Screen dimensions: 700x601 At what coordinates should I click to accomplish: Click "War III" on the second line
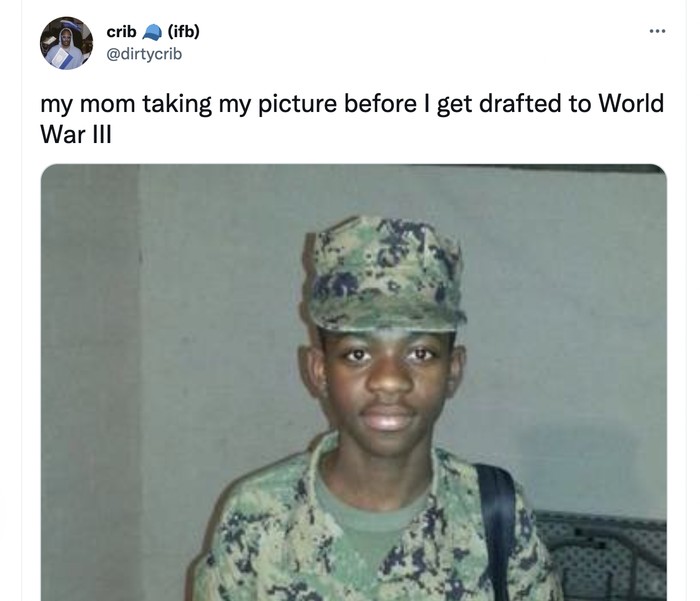76,134
